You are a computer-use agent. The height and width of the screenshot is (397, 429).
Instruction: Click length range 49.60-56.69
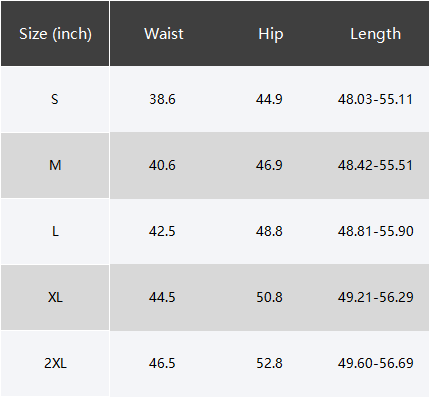pos(376,363)
